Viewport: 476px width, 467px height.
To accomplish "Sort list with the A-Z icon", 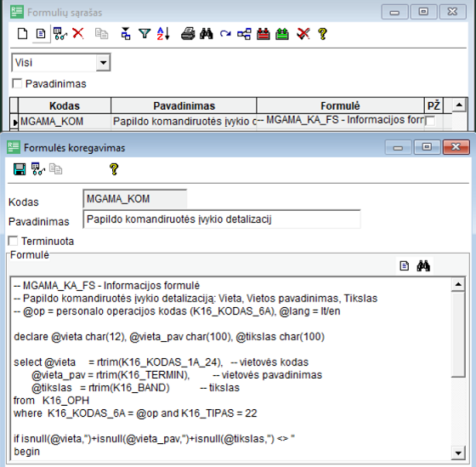I will tap(163, 33).
